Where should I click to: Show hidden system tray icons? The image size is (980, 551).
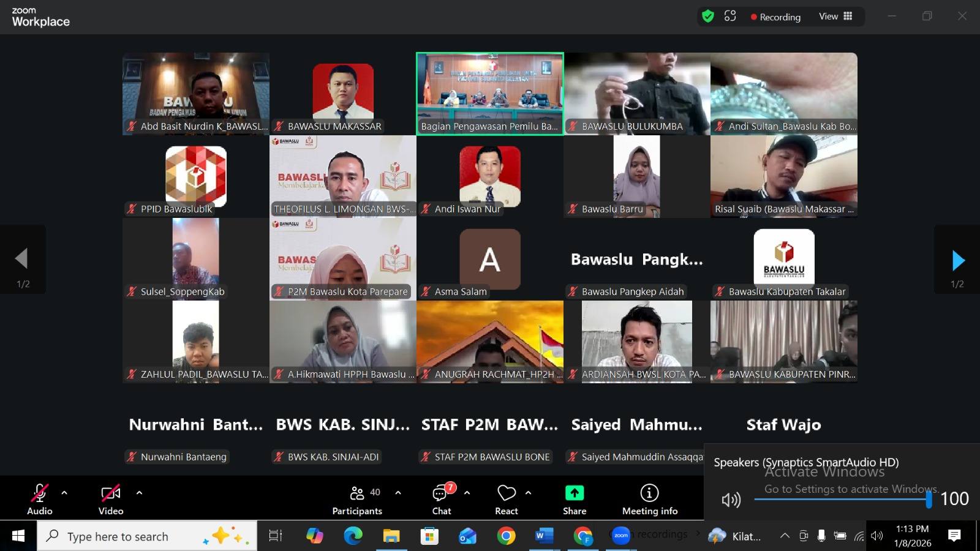click(x=785, y=536)
